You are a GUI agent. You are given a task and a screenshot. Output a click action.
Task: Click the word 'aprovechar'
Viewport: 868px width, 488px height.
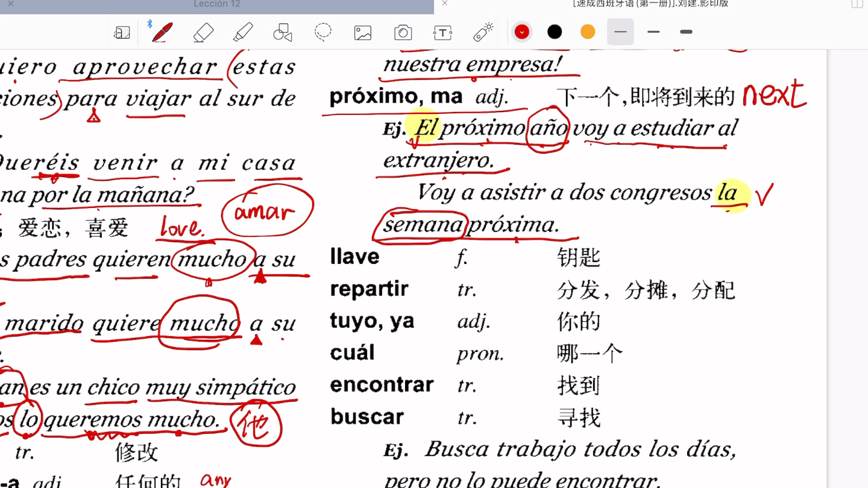click(x=145, y=67)
